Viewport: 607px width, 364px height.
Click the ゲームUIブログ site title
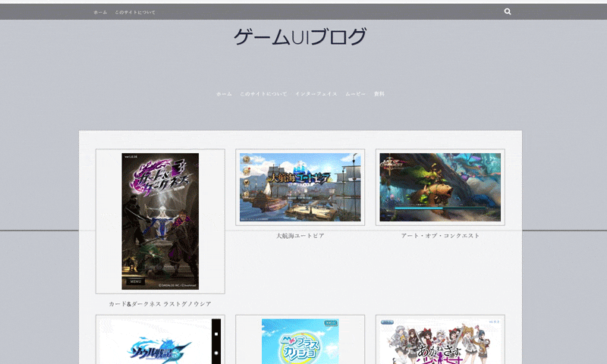click(x=300, y=36)
